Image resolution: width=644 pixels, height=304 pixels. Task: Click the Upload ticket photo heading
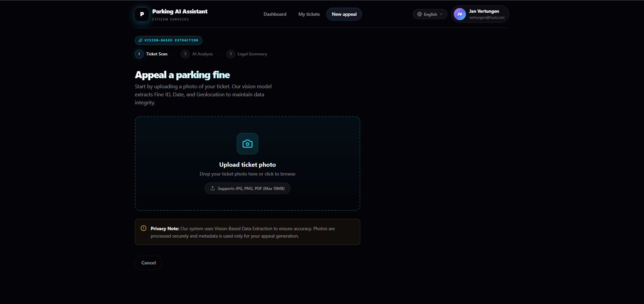pos(247,165)
